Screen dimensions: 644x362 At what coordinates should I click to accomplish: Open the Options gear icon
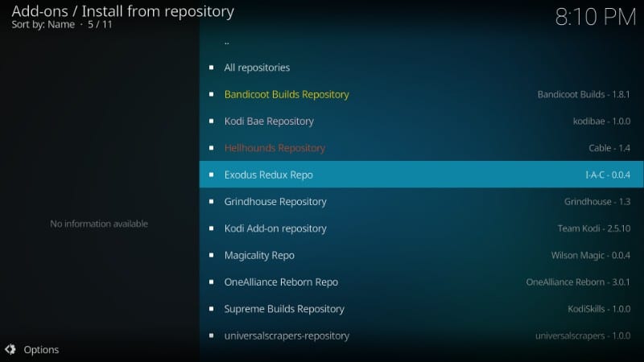pyautogui.click(x=10, y=349)
